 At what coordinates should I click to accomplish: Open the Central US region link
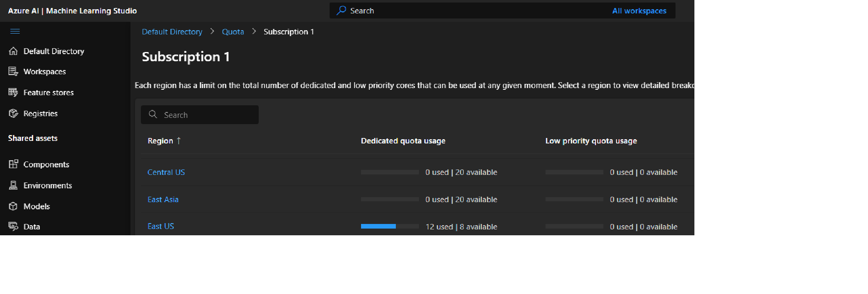(x=166, y=172)
